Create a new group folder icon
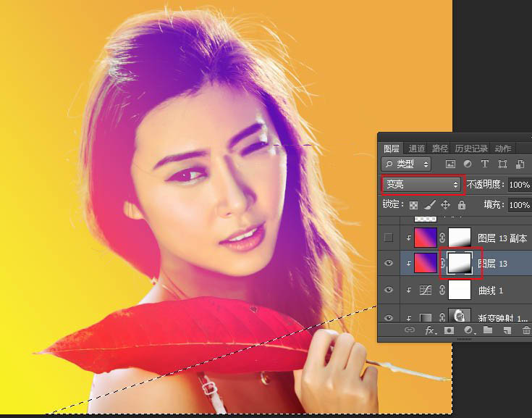This screenshot has height=418, width=532. [x=488, y=330]
